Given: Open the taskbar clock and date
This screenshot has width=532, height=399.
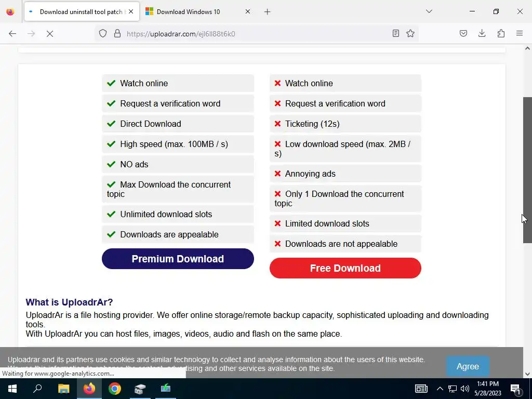Looking at the screenshot, I should click(x=487, y=389).
